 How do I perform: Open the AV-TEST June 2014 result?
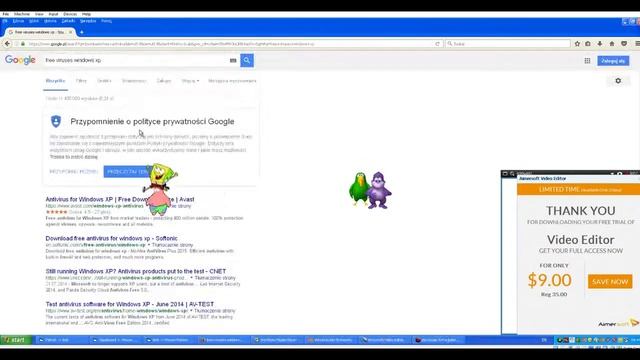click(130, 304)
